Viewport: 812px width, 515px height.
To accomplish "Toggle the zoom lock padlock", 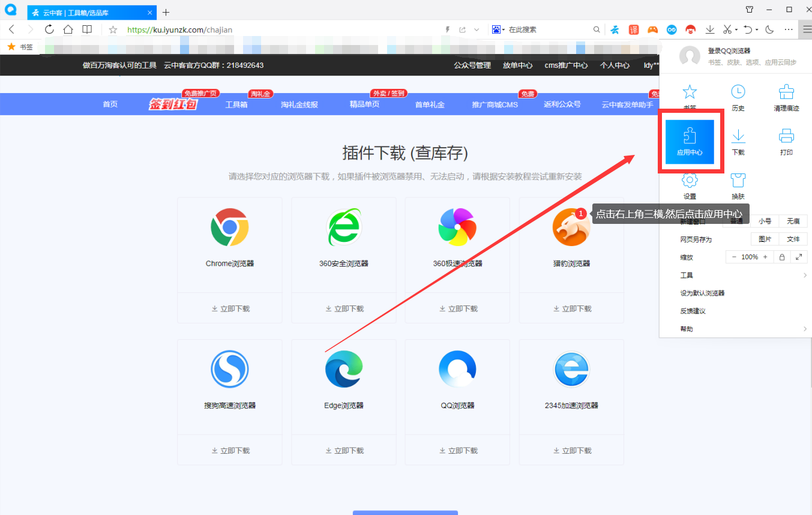I will [781, 256].
